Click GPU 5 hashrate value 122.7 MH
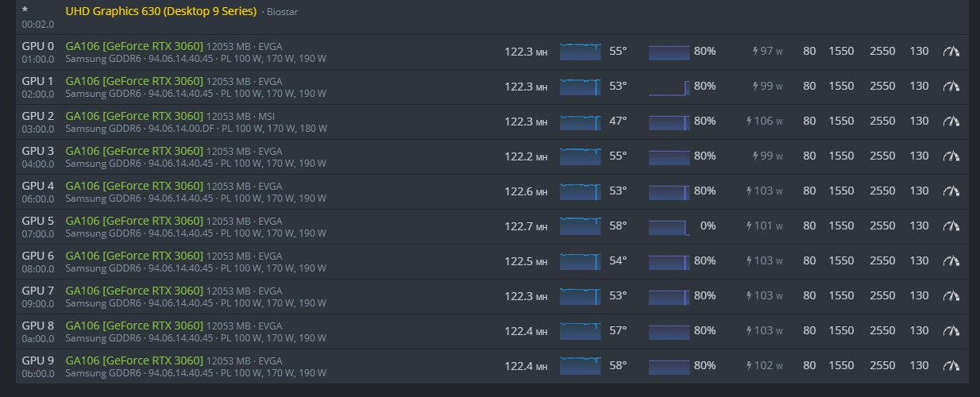The image size is (980, 397). click(526, 226)
